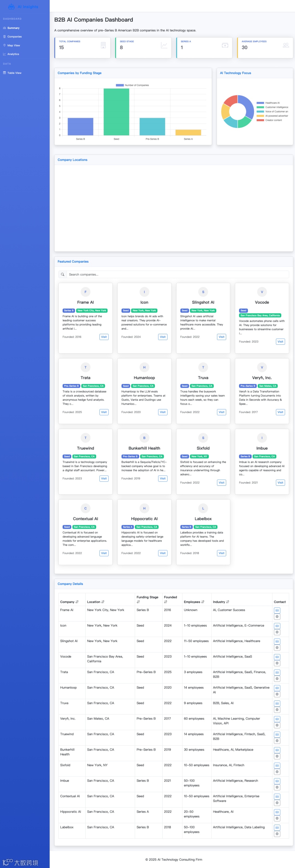Sort table by Industry column arrows
The height and width of the screenshot is (868, 295).
(x=228, y=602)
